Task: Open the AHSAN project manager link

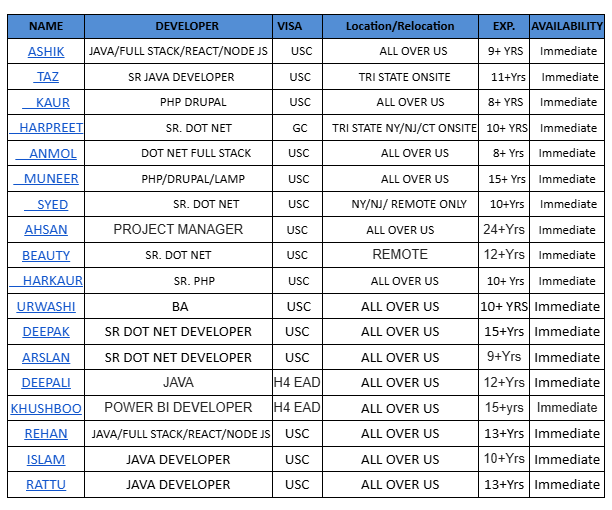Action: click(x=46, y=230)
